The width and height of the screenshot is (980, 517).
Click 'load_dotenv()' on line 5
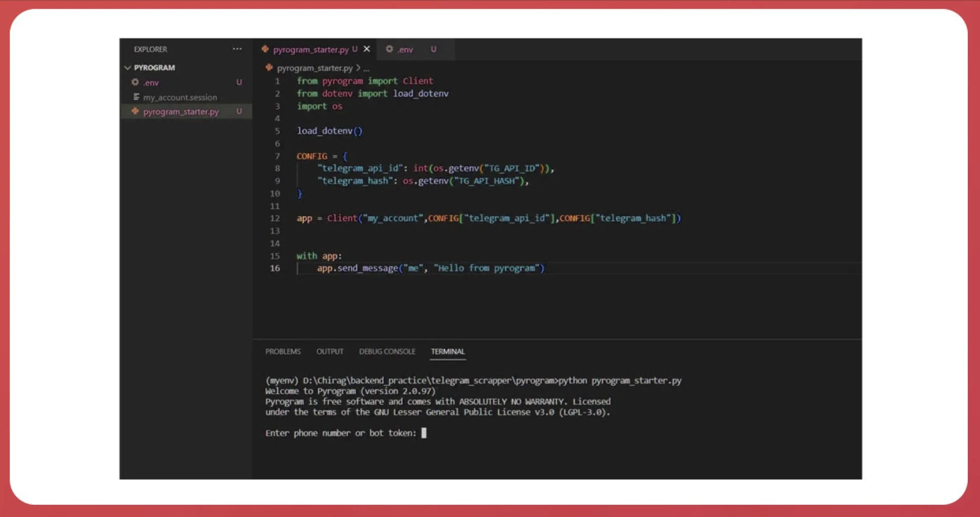tap(330, 131)
